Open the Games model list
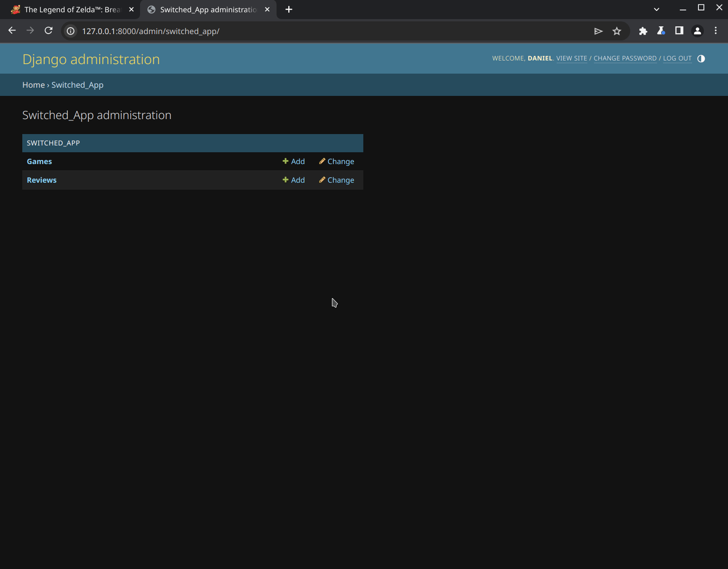 pyautogui.click(x=39, y=161)
